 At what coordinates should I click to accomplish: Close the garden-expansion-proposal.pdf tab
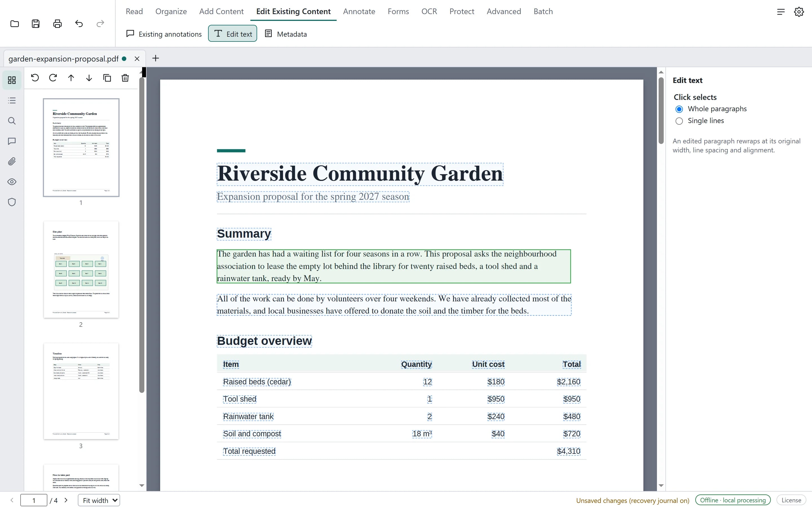137,59
